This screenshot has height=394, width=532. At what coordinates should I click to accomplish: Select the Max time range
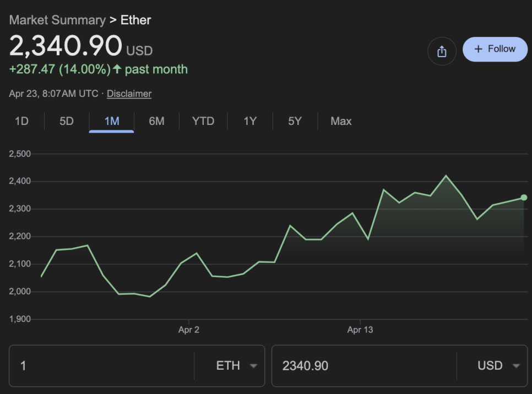pos(341,121)
